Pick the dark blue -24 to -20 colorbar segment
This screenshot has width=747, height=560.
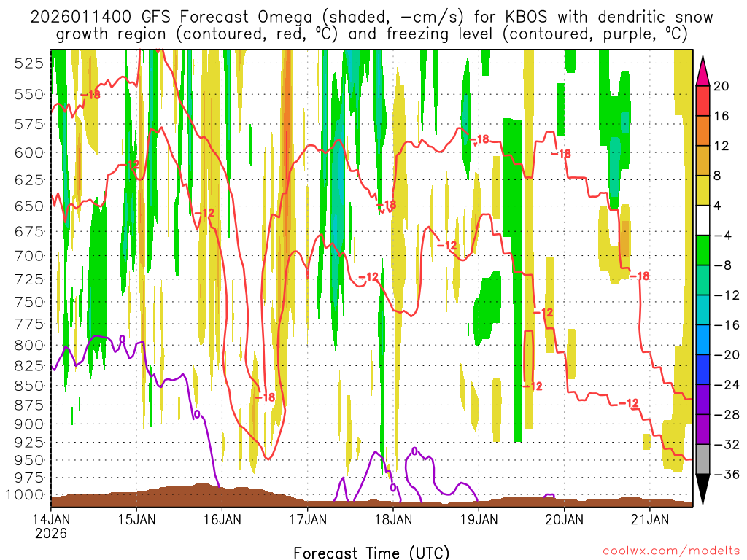(x=703, y=370)
